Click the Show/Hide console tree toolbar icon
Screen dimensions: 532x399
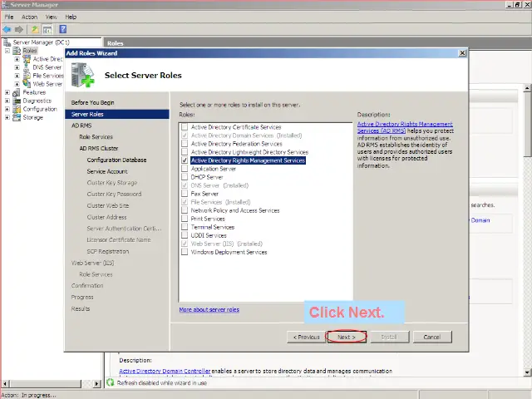click(47, 30)
